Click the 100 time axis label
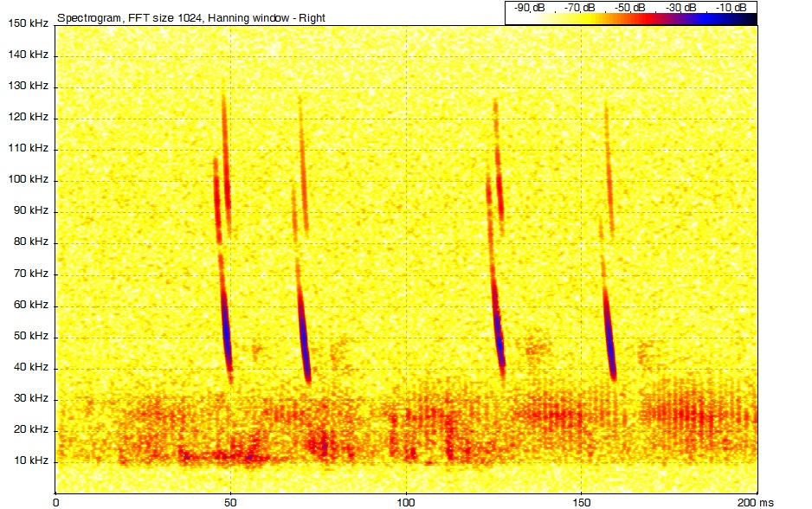 coord(406,502)
